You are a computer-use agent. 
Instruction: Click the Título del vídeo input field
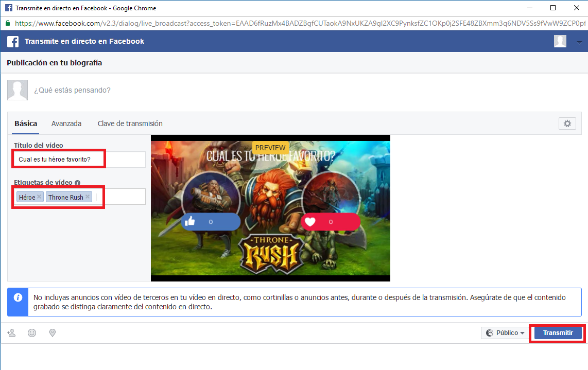[79, 160]
